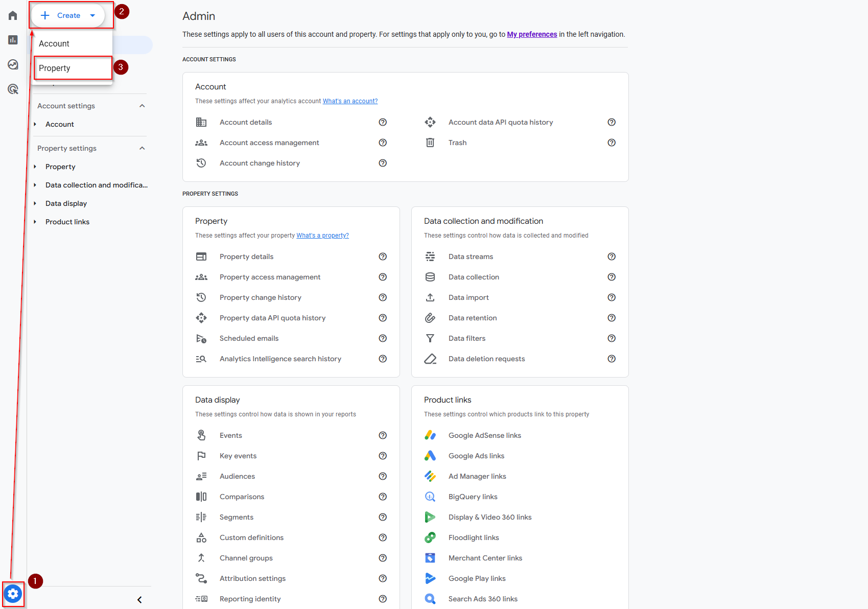Click the Data streams icon
This screenshot has height=609, width=868.
click(430, 256)
